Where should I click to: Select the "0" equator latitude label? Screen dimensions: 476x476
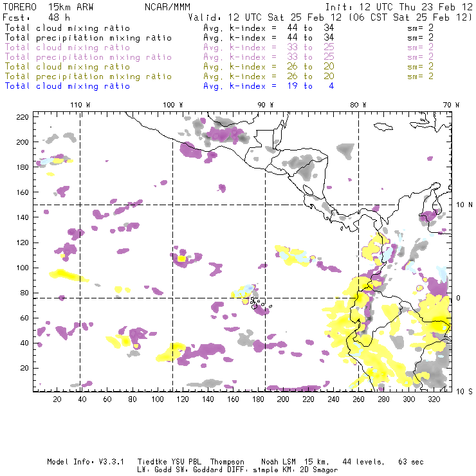tap(459, 298)
